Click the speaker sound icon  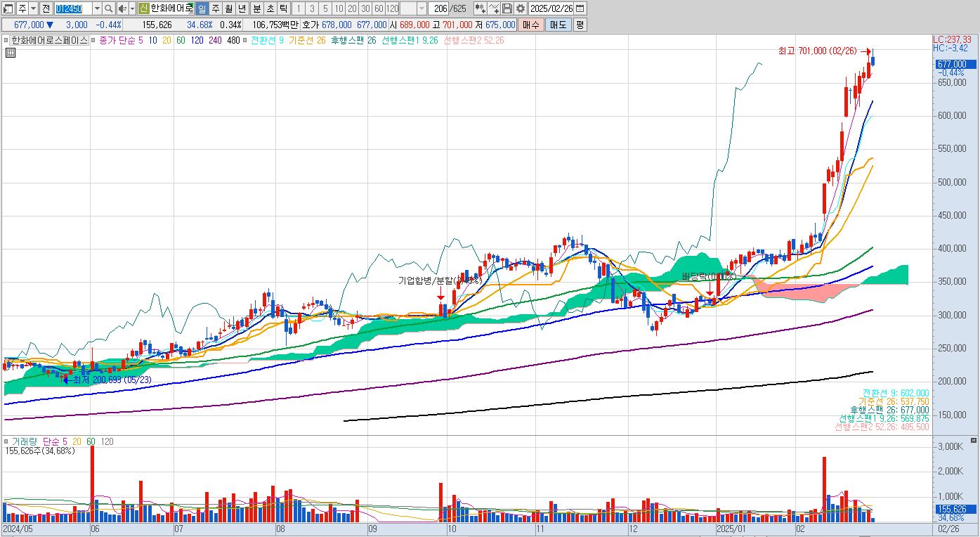(x=122, y=8)
